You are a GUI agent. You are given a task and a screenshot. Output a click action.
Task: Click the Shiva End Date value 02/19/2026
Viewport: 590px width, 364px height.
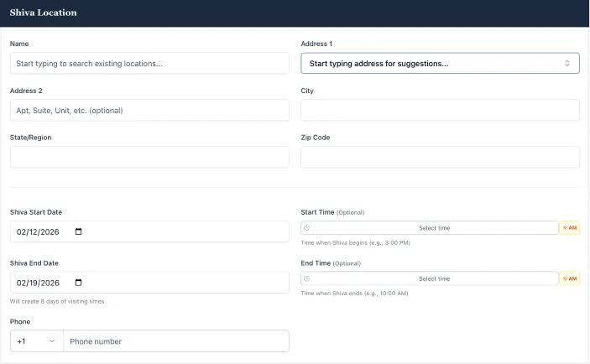[39, 283]
